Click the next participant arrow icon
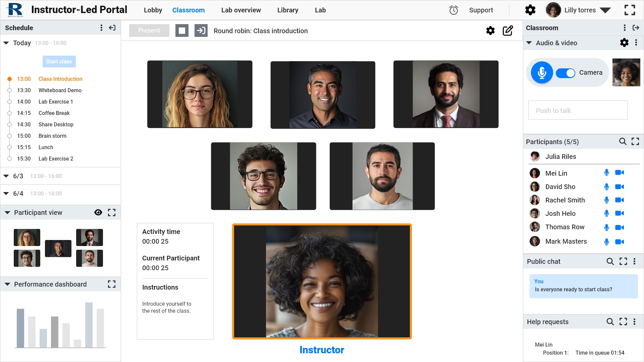Image resolution: width=644 pixels, height=362 pixels. [x=201, y=31]
